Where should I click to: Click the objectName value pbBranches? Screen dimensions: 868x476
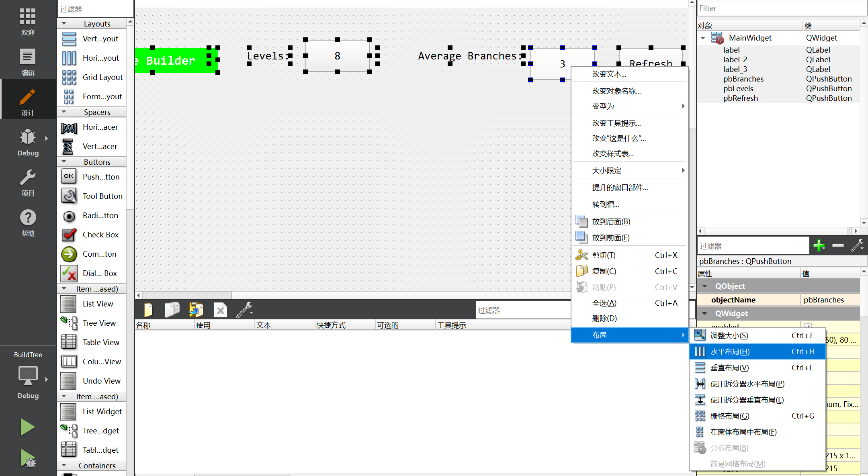coord(829,300)
